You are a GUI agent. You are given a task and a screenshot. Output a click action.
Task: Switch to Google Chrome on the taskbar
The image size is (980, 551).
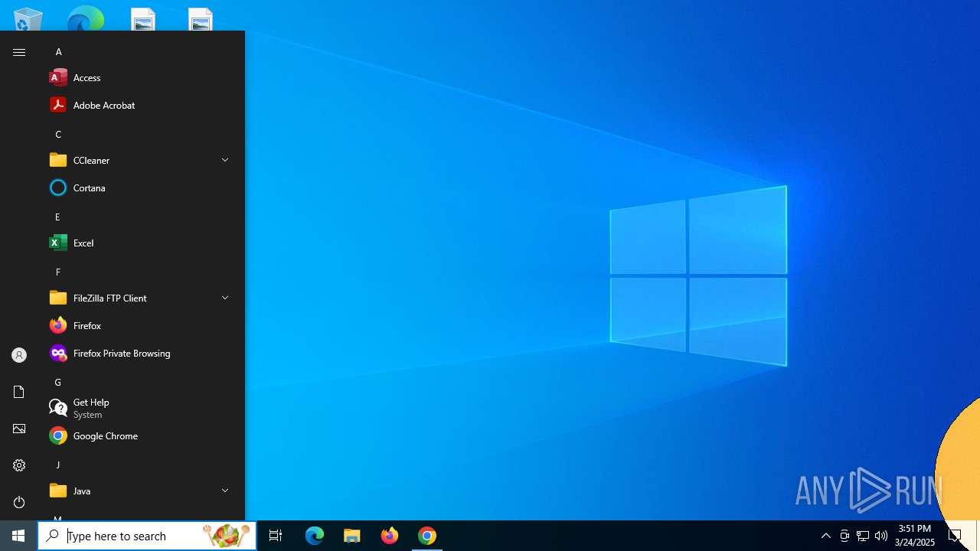tap(427, 536)
